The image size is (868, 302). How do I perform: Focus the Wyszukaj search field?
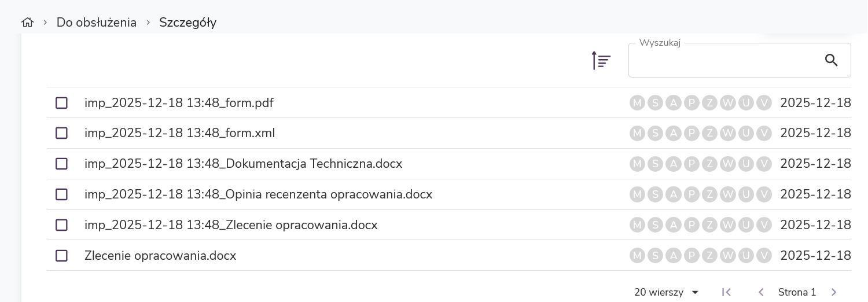pyautogui.click(x=723, y=60)
